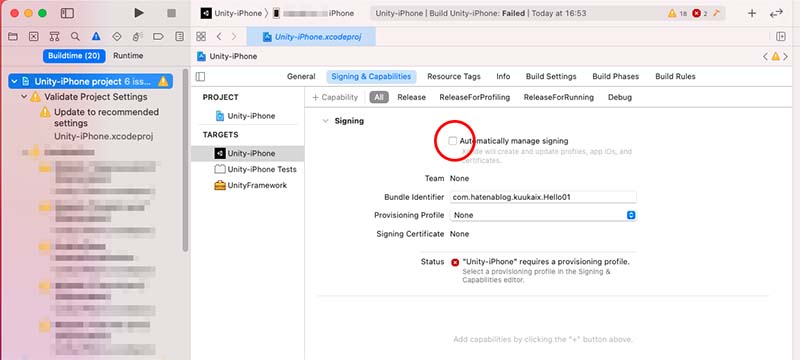Select the Unity-iPhone scheme in toolbar
This screenshot has width=800, height=360.
pos(231,13)
